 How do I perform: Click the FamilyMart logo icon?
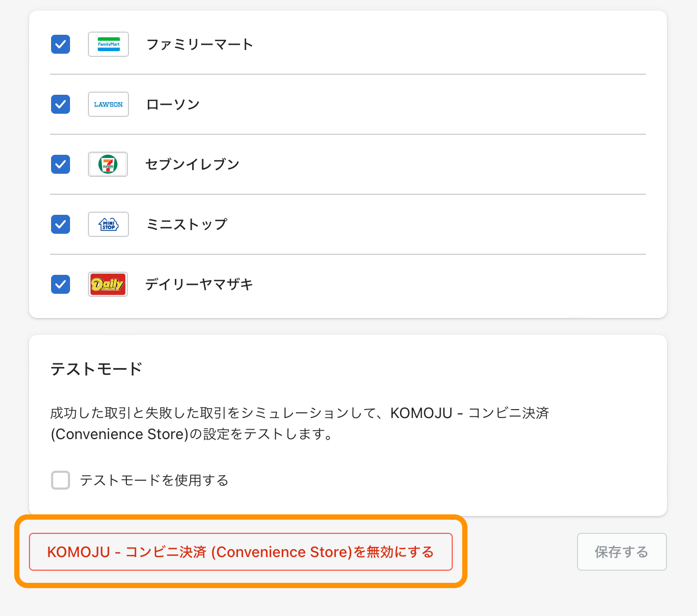(108, 44)
